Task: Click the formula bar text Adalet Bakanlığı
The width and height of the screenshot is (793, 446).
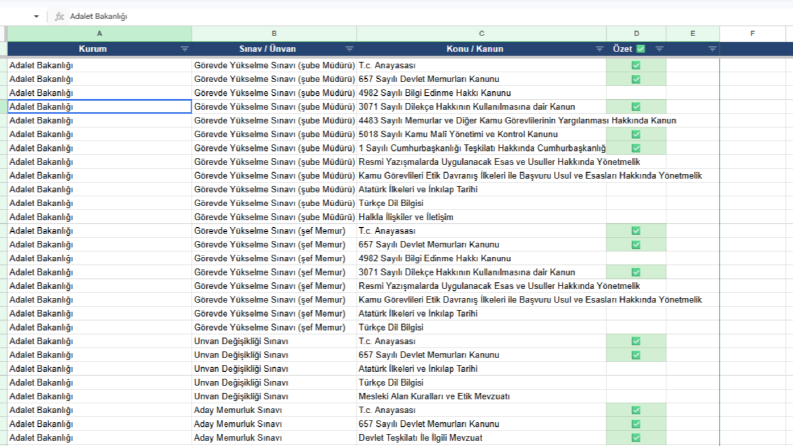Action: click(99, 16)
